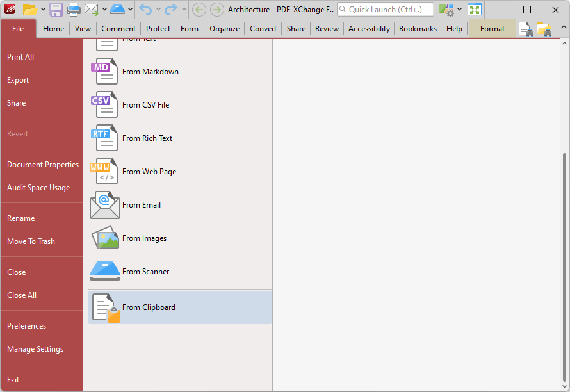Screen dimensions: 570x392
Task: Expand the Email dropdown arrow
Action: pyautogui.click(x=104, y=10)
